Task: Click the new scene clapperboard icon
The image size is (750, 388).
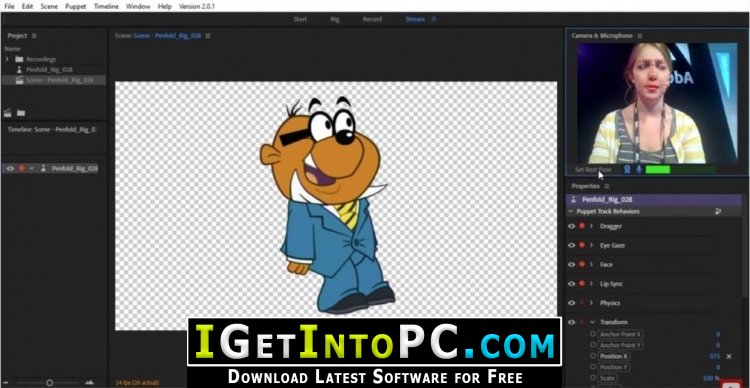Action: [8, 113]
